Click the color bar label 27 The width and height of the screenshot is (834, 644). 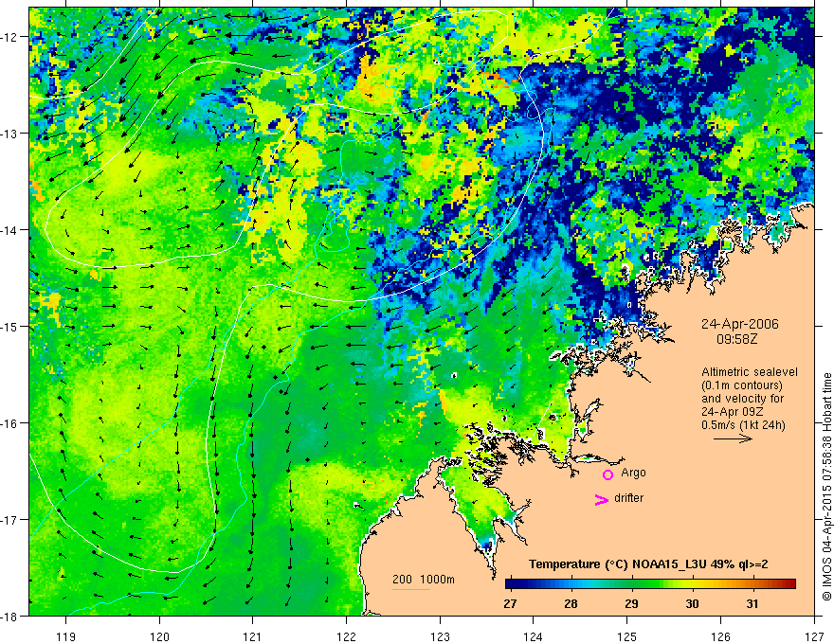510,604
